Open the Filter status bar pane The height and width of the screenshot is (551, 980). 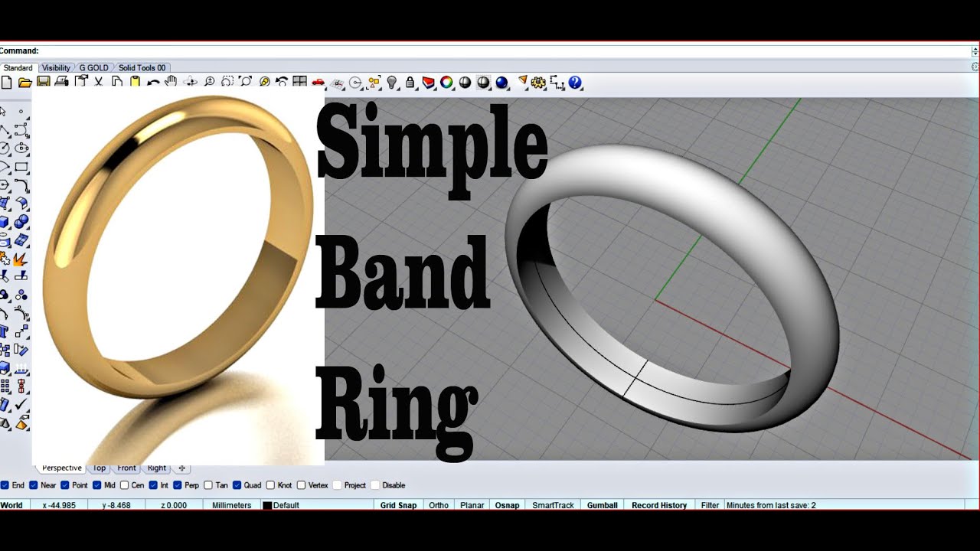(710, 505)
